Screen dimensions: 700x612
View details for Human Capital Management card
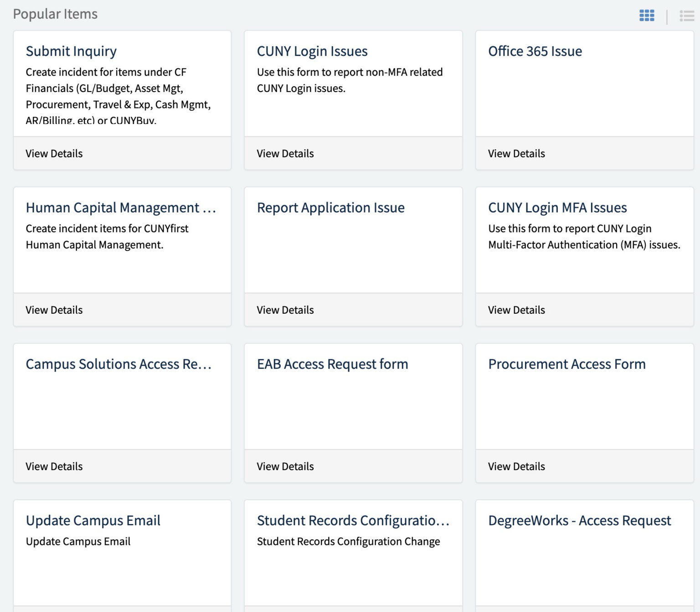coord(54,310)
